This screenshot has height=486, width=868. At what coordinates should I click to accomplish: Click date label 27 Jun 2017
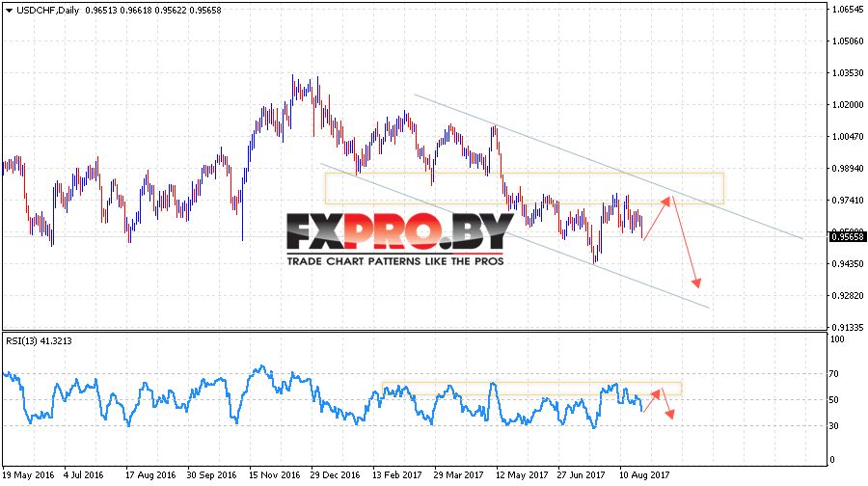(x=582, y=475)
